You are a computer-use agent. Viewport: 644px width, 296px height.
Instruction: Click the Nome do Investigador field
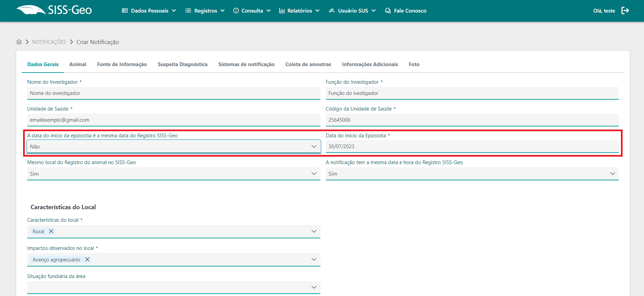(173, 93)
